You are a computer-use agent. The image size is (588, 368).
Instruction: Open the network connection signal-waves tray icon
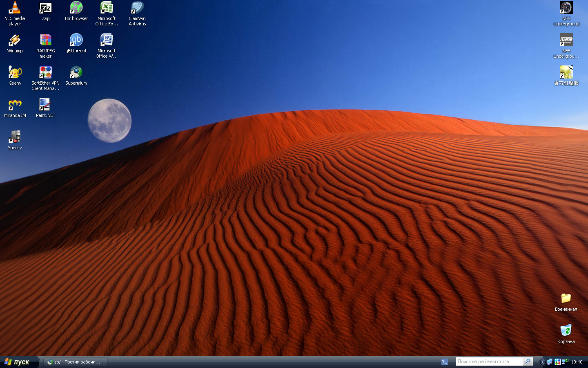[565, 361]
